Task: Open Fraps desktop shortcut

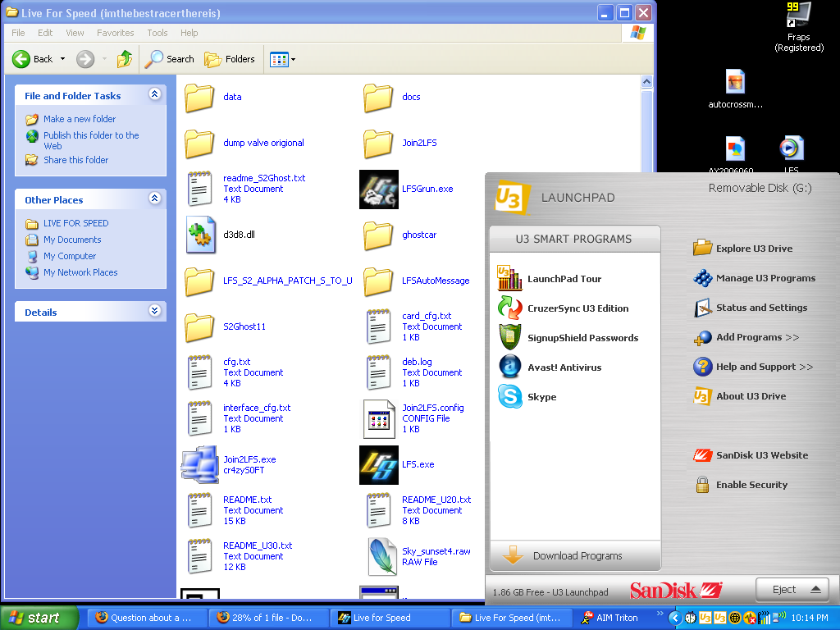Action: (x=798, y=27)
